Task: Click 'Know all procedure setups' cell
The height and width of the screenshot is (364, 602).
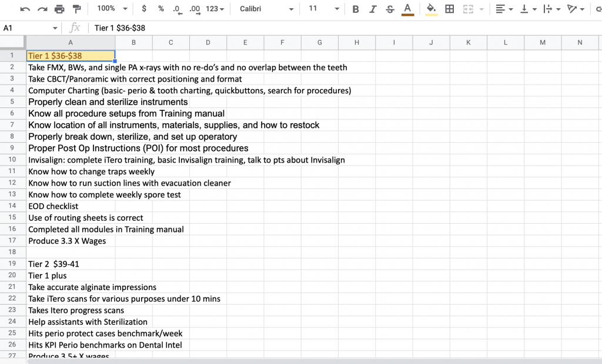Action: (x=126, y=113)
